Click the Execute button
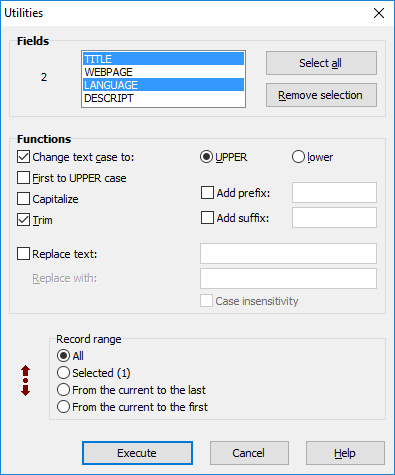Viewport: 395px width, 475px height. (137, 453)
